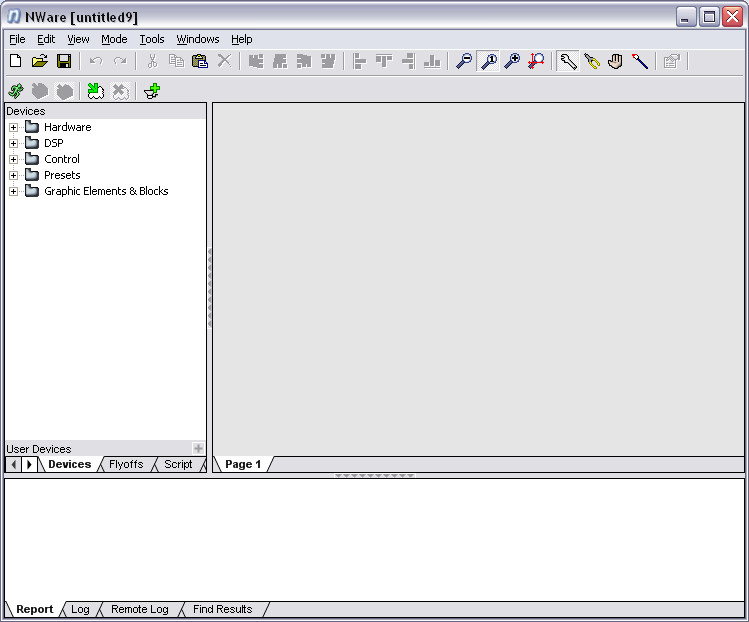Select Graphic Elements & Blocks item

tap(106, 191)
